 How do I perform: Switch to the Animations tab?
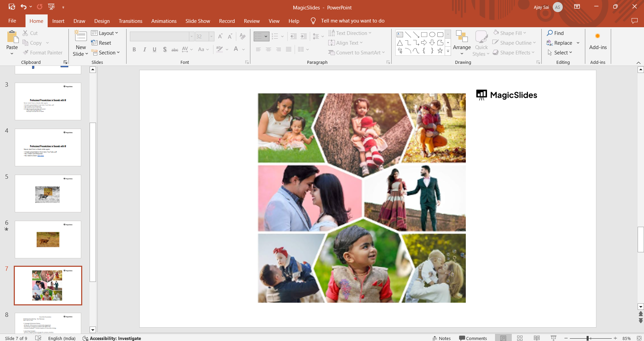coord(164,21)
